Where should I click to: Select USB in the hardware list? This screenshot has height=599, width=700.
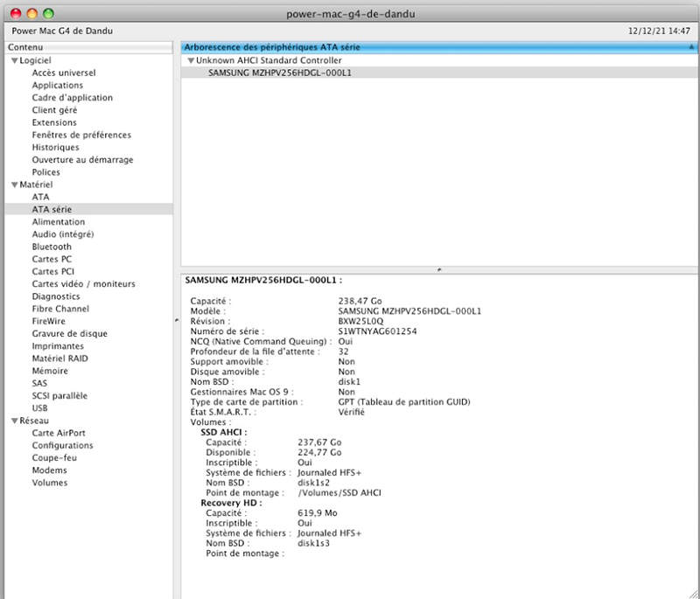click(x=40, y=408)
